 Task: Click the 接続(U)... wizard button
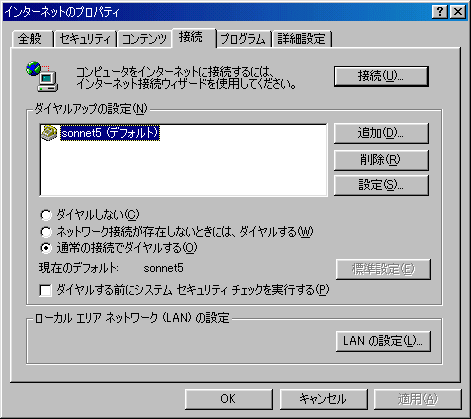(381, 76)
